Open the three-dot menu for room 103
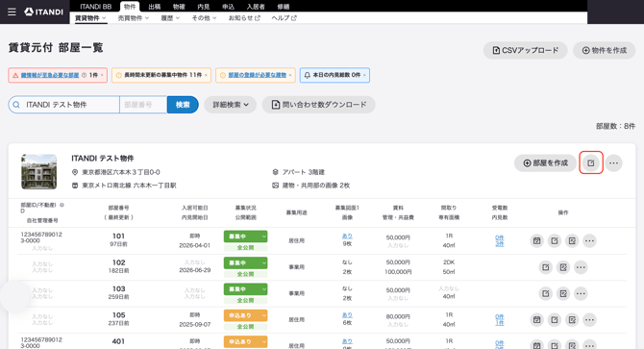This screenshot has height=349, width=644. tap(581, 293)
